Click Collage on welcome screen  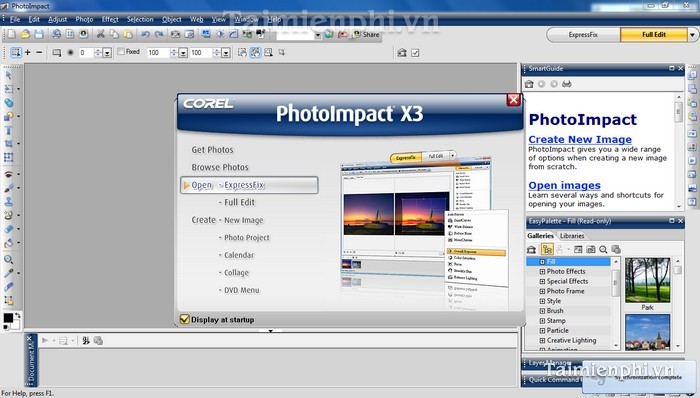pos(237,272)
